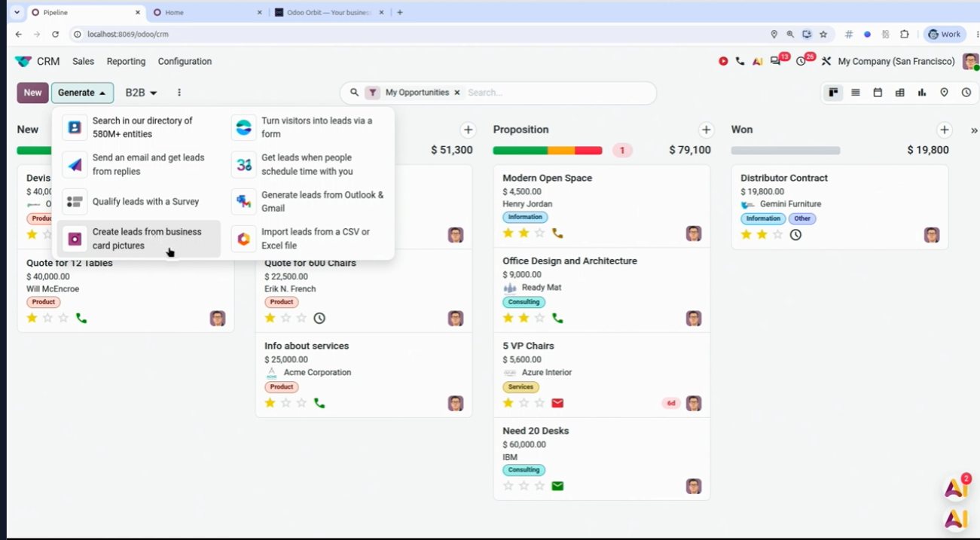Image resolution: width=980 pixels, height=540 pixels.
Task: Click the Won column grey progress bar
Action: tap(786, 151)
